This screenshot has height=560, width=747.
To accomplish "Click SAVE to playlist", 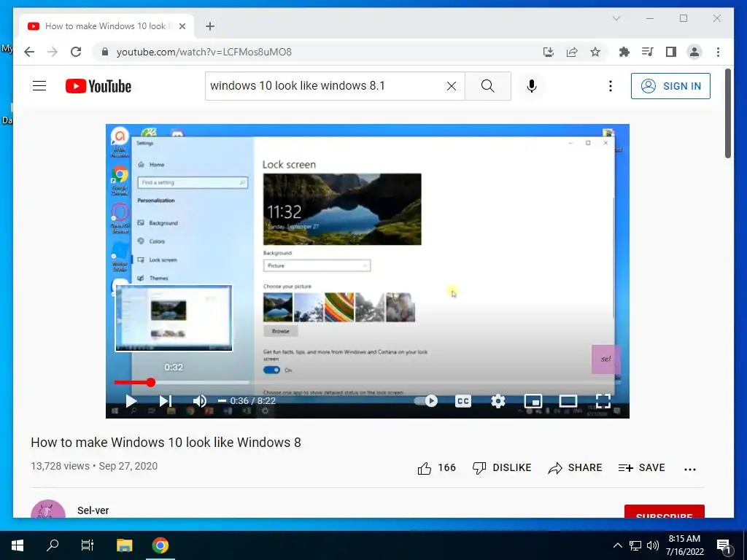I will 641,467.
